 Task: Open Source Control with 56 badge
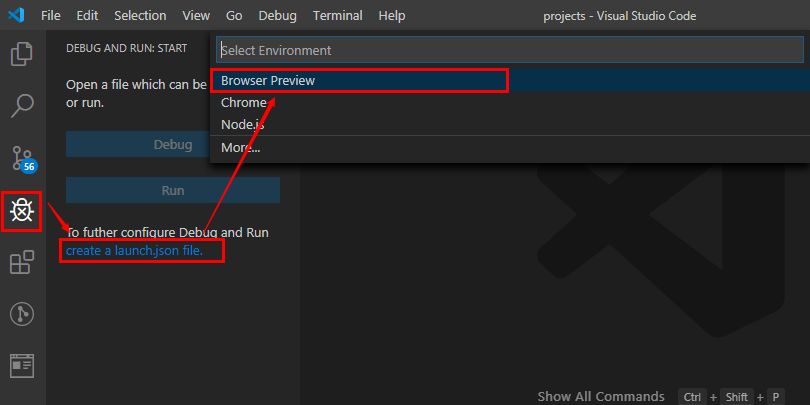[x=23, y=159]
